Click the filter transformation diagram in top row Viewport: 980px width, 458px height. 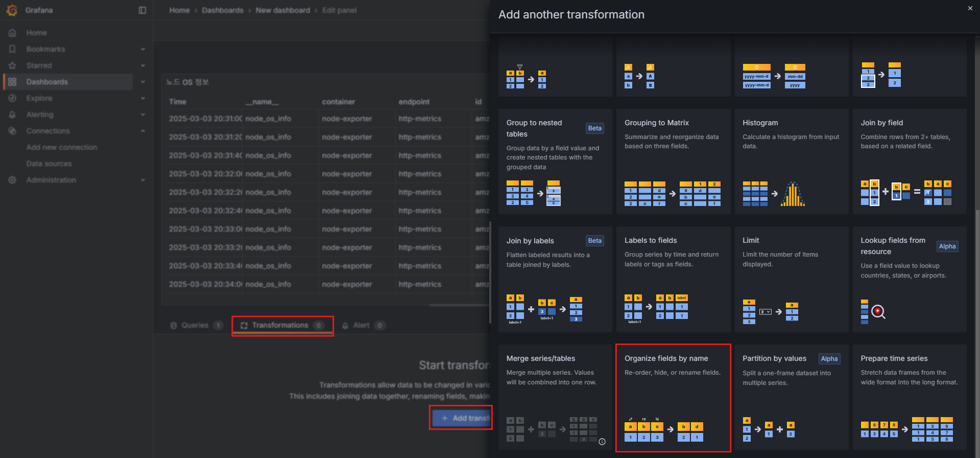[x=526, y=77]
